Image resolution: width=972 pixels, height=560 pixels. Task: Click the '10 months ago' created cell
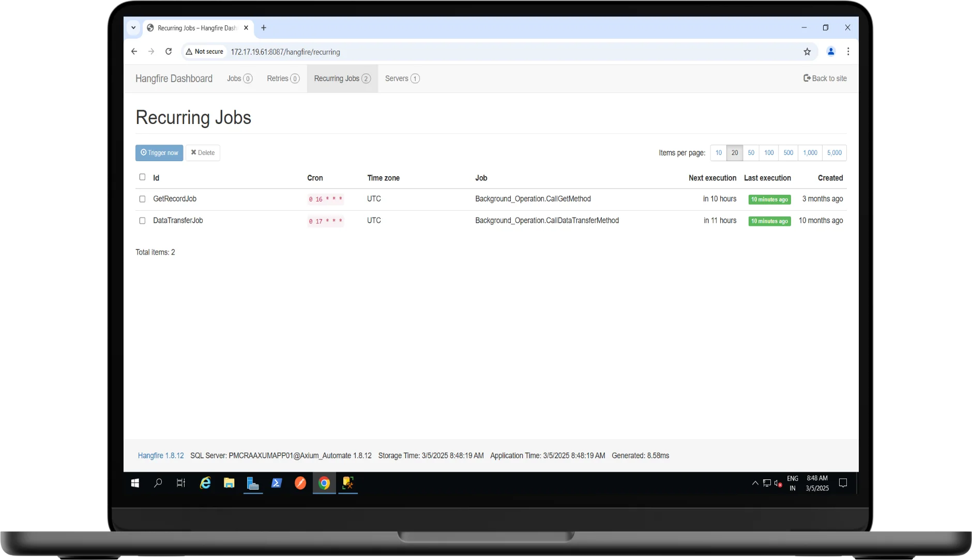[x=821, y=221]
